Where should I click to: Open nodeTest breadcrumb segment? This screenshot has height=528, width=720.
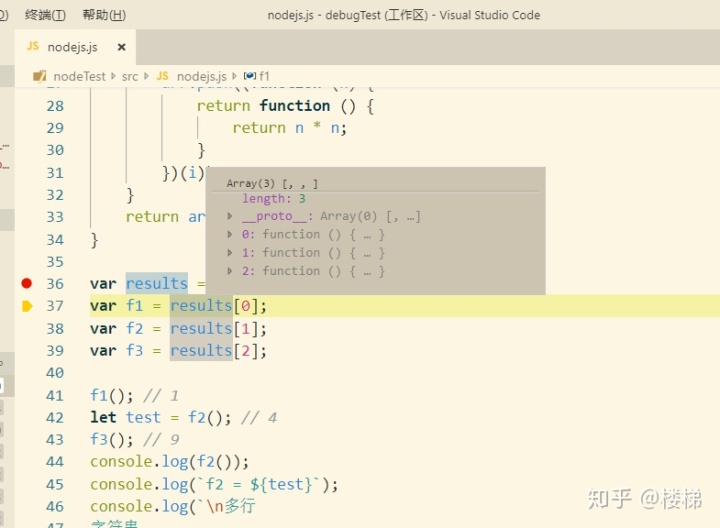[x=79, y=76]
